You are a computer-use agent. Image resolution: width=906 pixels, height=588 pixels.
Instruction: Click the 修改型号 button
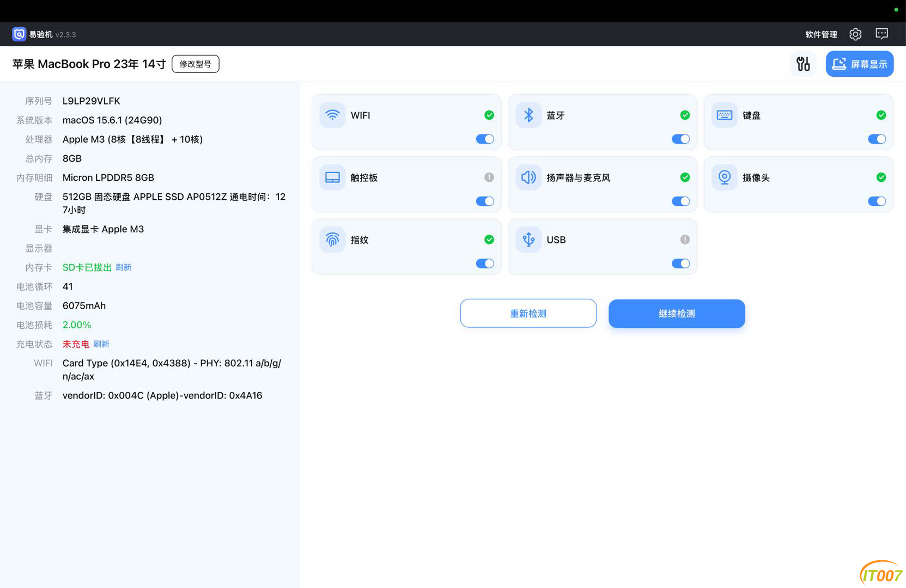195,64
